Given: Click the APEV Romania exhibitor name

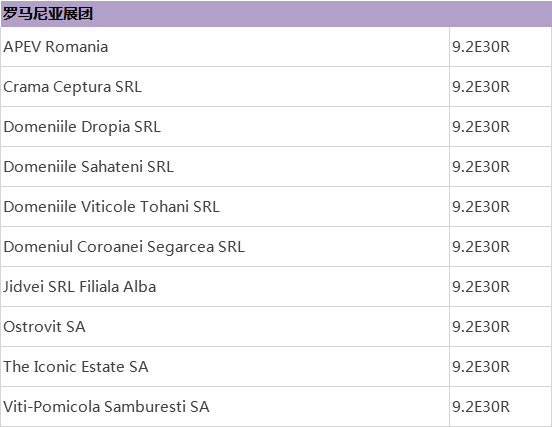Looking at the screenshot, I should pos(56,47).
